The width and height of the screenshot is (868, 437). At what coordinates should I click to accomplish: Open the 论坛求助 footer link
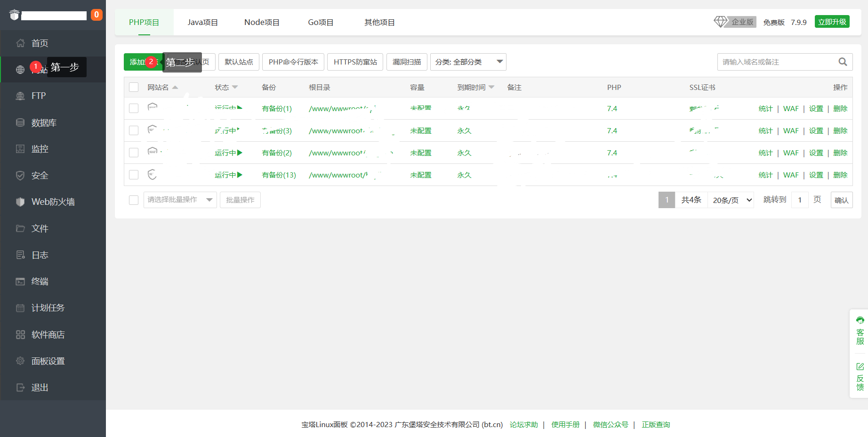(523, 424)
